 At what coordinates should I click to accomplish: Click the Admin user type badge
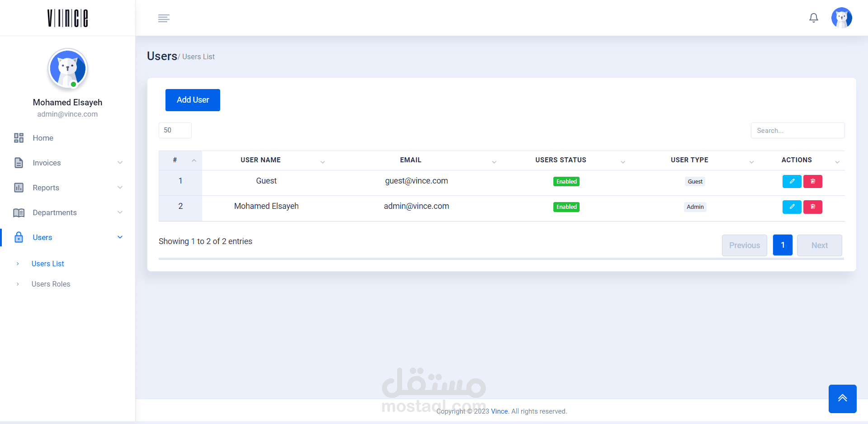695,207
